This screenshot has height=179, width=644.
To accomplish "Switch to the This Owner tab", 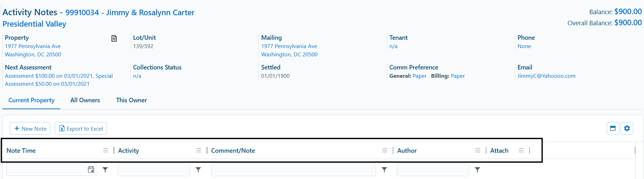I will (x=131, y=100).
